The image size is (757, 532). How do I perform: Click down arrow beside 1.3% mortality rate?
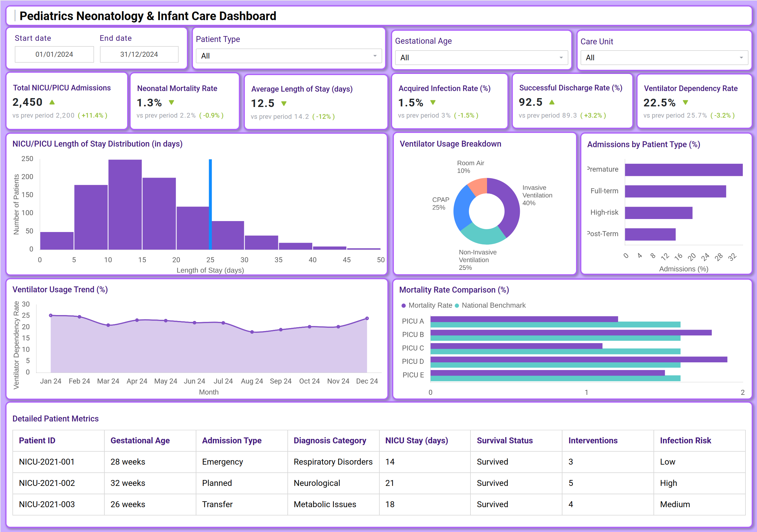tap(172, 103)
